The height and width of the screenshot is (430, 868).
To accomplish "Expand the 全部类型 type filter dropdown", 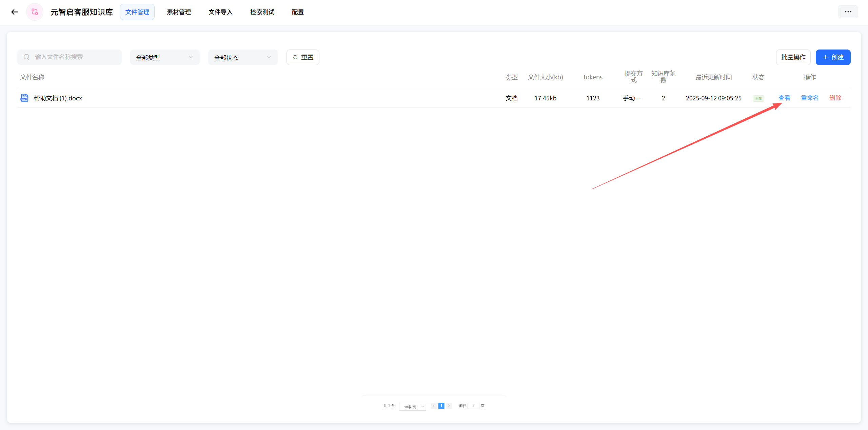I will point(165,57).
